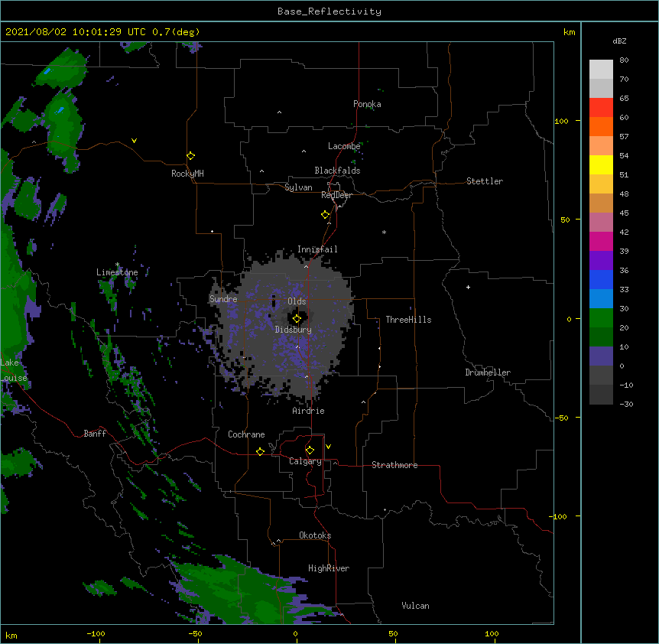This screenshot has width=659, height=644.
Task: Choose the slate purple swatch between 10 and 0
Action: pyautogui.click(x=601, y=356)
